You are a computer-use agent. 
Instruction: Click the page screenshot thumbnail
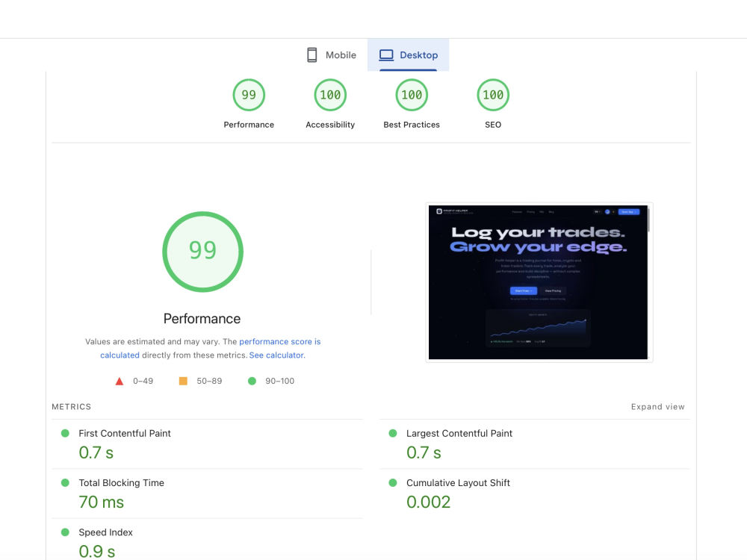[539, 282]
